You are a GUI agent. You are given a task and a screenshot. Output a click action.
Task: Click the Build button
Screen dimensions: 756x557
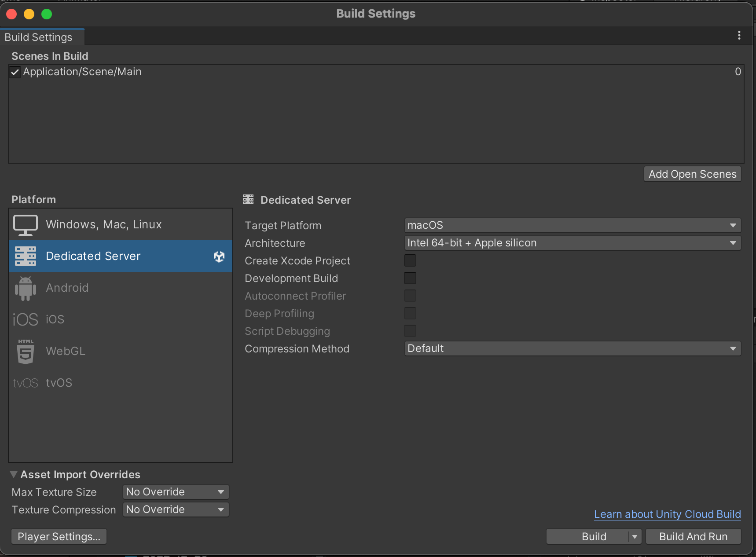click(x=588, y=537)
